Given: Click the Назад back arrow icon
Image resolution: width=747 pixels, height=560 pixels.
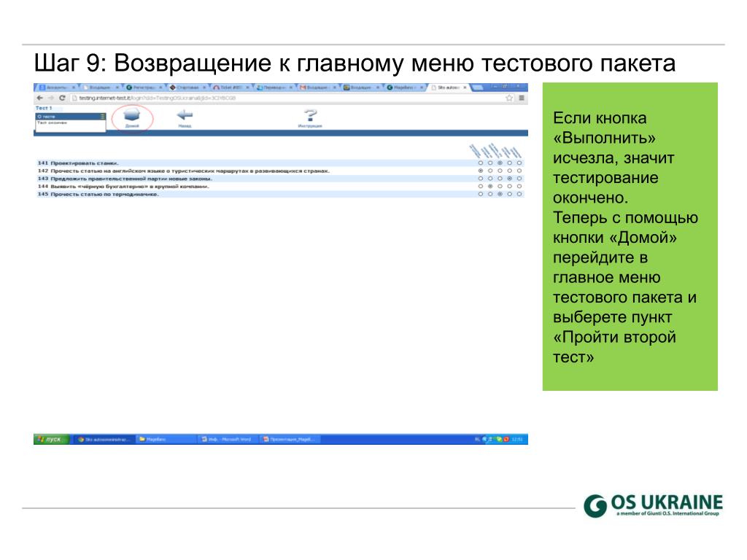Looking at the screenshot, I should tap(185, 114).
